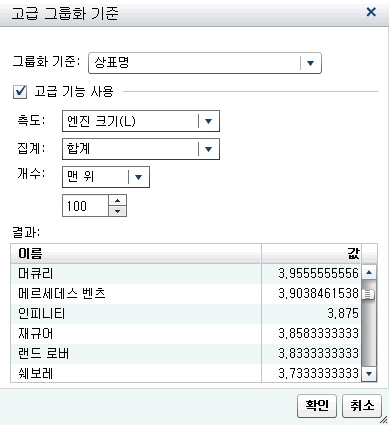Open the 집계 합계 dropdown
This screenshot has height=425, width=389.
tap(141, 149)
